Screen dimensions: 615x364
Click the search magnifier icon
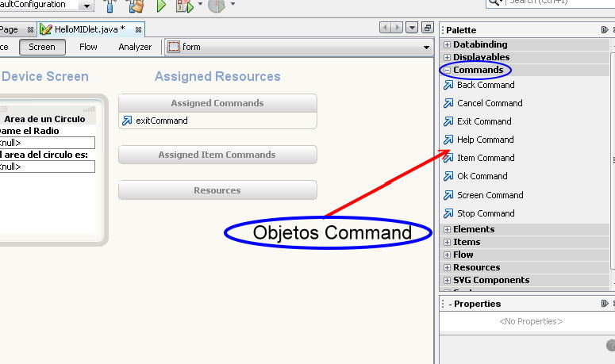(x=494, y=2)
